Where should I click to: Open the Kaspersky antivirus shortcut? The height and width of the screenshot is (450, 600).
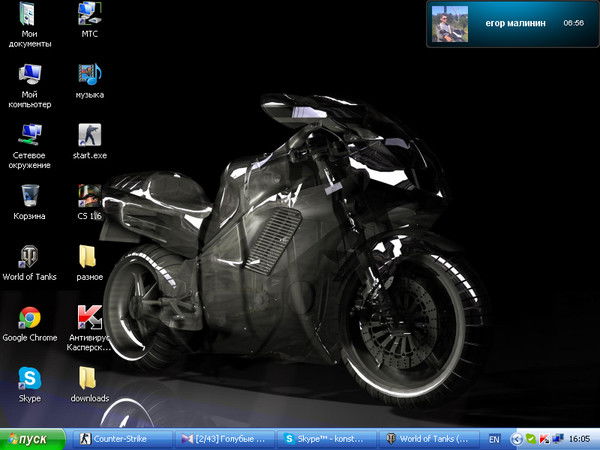tap(90, 318)
